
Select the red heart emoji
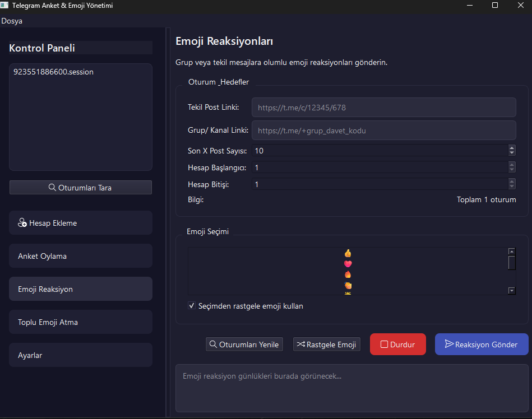[348, 264]
